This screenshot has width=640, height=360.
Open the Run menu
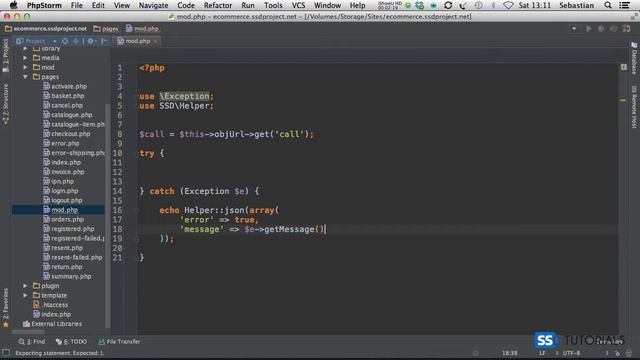click(248, 5)
